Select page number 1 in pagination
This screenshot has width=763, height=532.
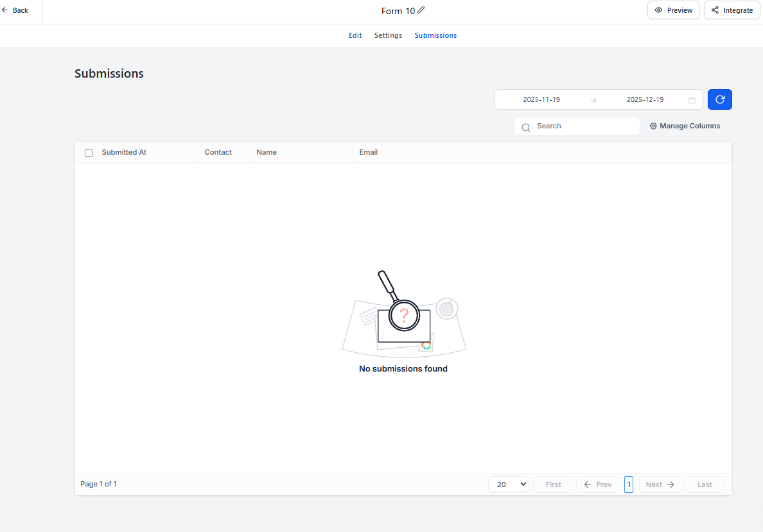pyautogui.click(x=629, y=485)
